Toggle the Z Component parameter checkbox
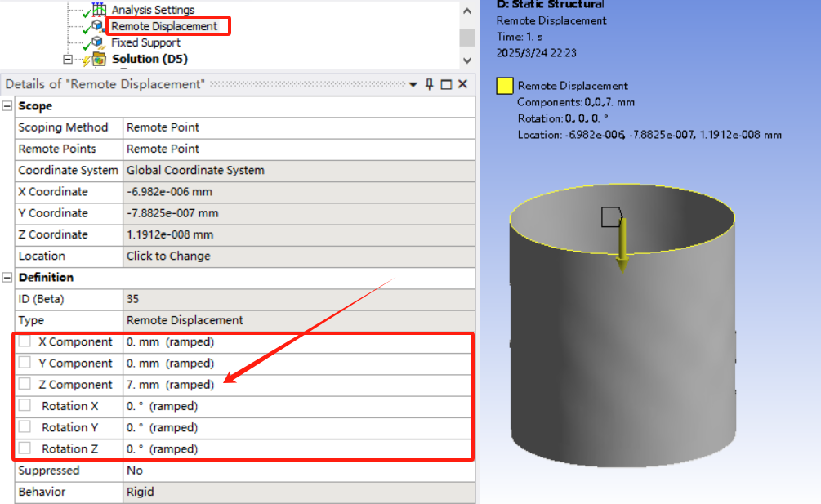The width and height of the screenshot is (821, 504). tap(25, 384)
